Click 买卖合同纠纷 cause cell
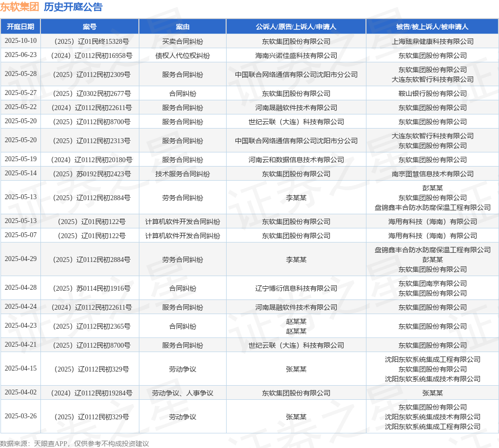 click(183, 41)
